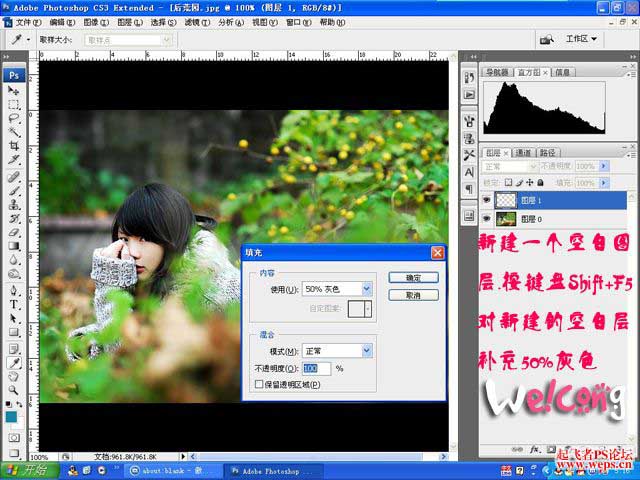Viewport: 640px width, 480px height.
Task: Select the Horizontal Type tool
Action: tap(13, 304)
